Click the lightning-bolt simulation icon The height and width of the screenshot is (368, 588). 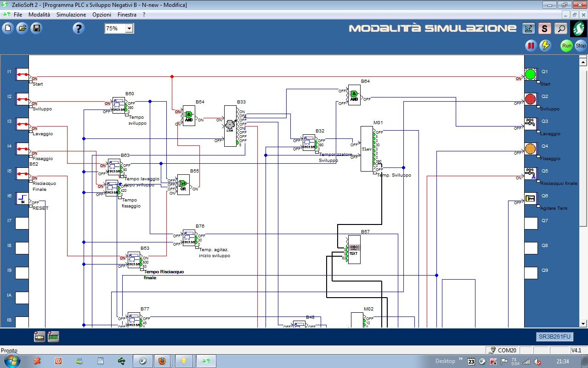click(x=546, y=46)
